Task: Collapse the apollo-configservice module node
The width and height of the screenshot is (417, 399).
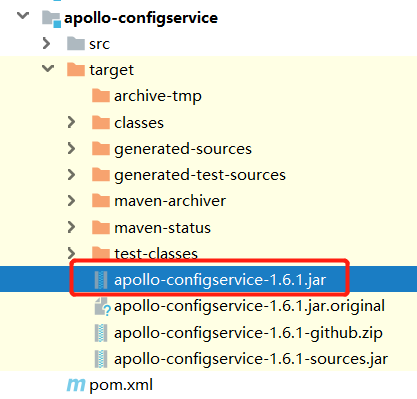Action: [23, 15]
